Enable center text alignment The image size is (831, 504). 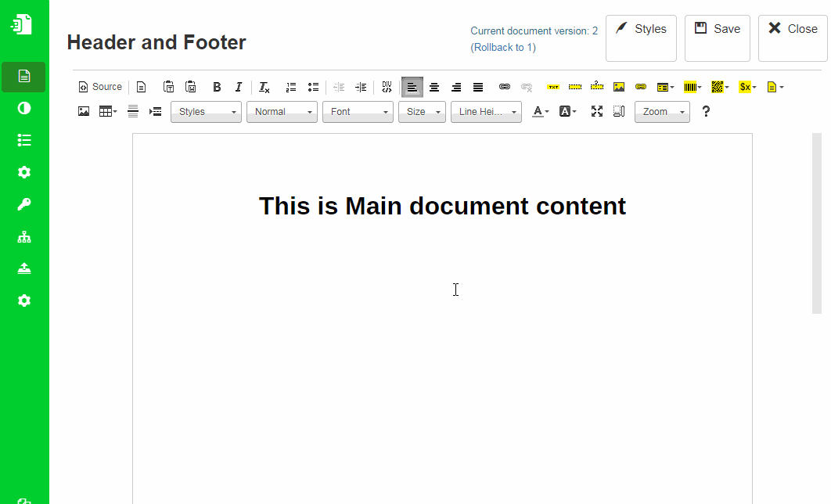(434, 87)
